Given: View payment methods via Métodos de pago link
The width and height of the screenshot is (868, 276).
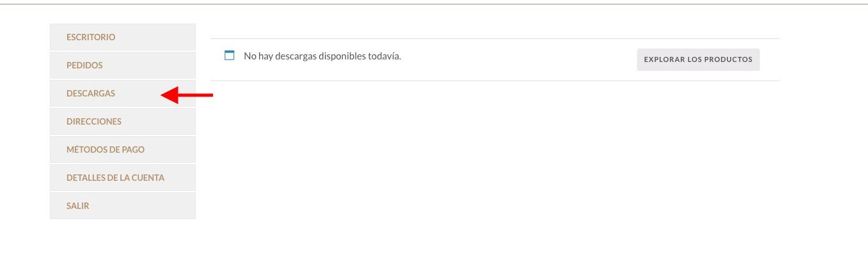Looking at the screenshot, I should (106, 149).
